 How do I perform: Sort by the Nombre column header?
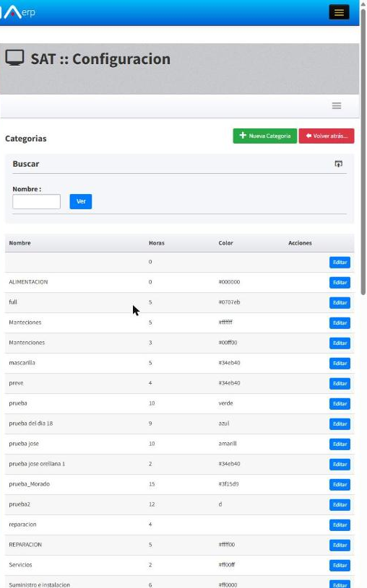pyautogui.click(x=20, y=243)
